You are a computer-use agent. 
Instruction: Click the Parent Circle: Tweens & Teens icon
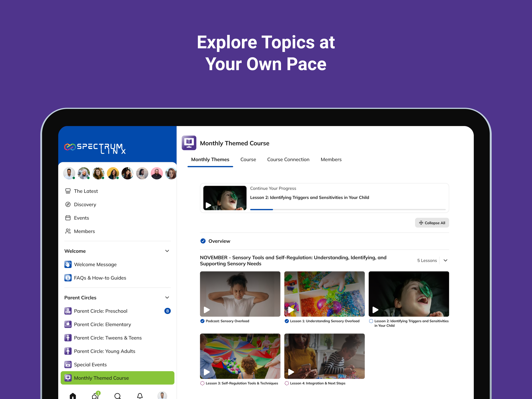point(68,338)
